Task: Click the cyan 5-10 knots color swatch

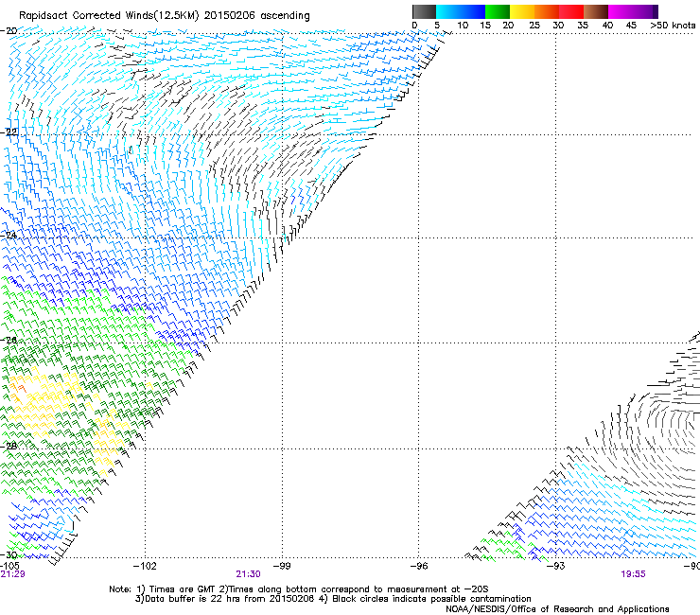Action: [x=447, y=11]
